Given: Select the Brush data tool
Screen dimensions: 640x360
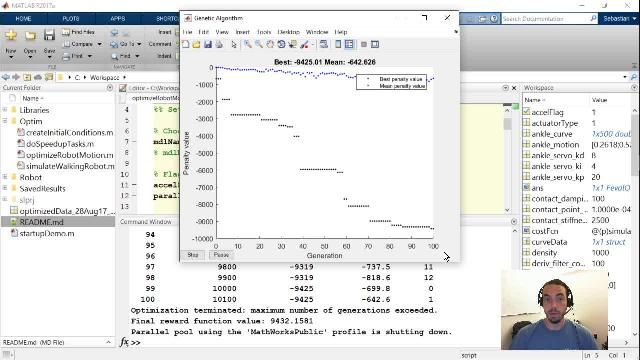Looking at the screenshot, I should tap(304, 44).
